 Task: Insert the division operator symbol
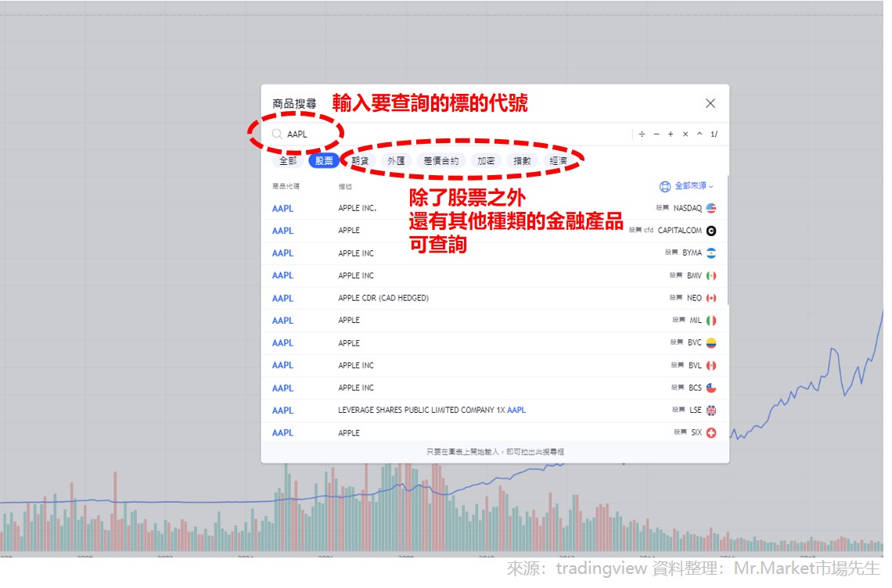pos(642,134)
